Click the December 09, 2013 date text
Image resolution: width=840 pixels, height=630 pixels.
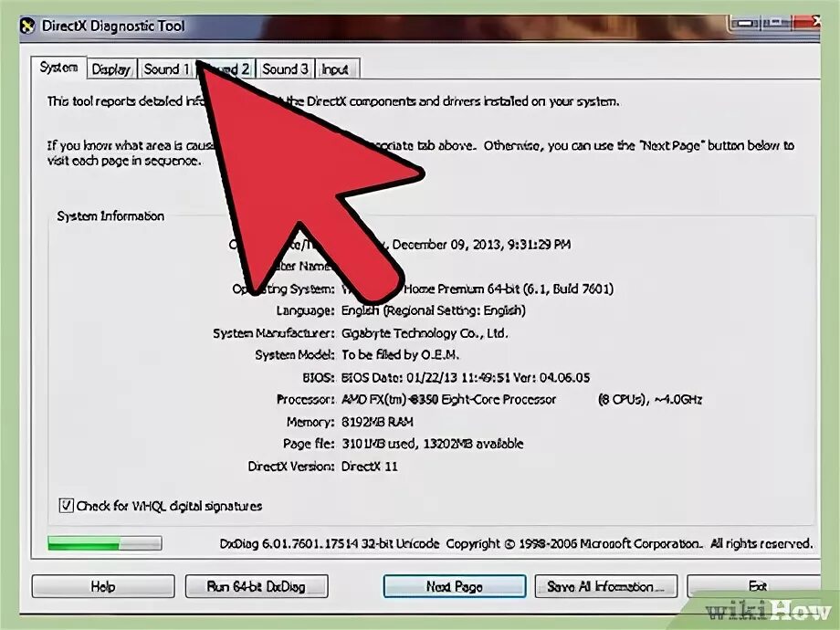click(x=481, y=245)
